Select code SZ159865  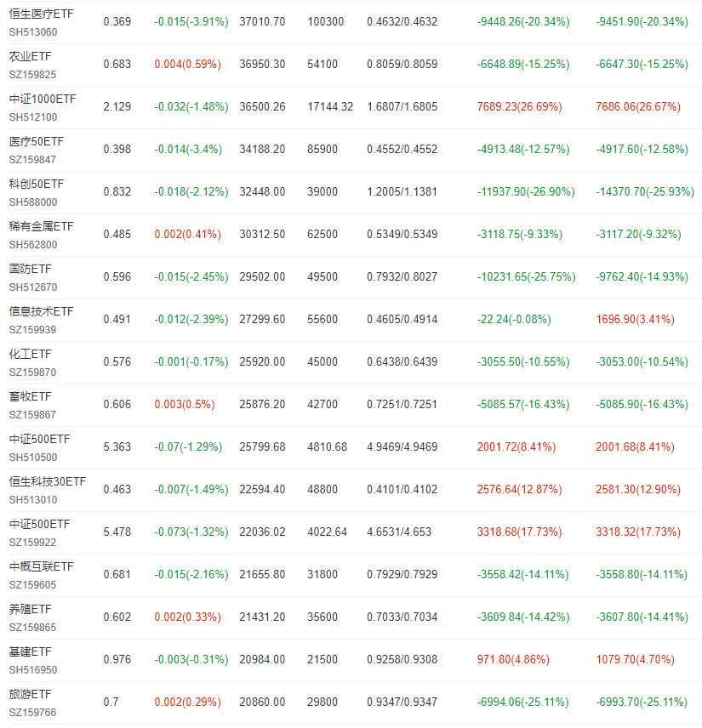(32, 628)
